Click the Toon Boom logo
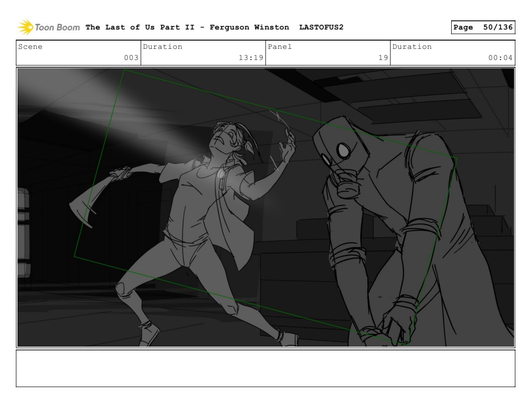Image resolution: width=532 pixels, height=411 pixels. coord(48,27)
